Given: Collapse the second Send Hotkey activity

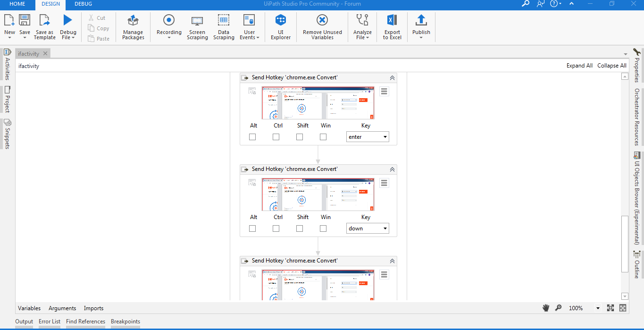Looking at the screenshot, I should pyautogui.click(x=392, y=169).
